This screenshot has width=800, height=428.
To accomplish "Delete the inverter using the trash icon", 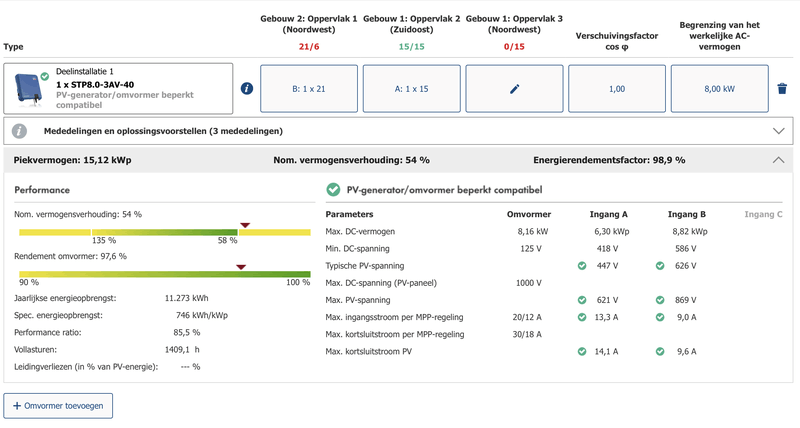I will point(781,89).
